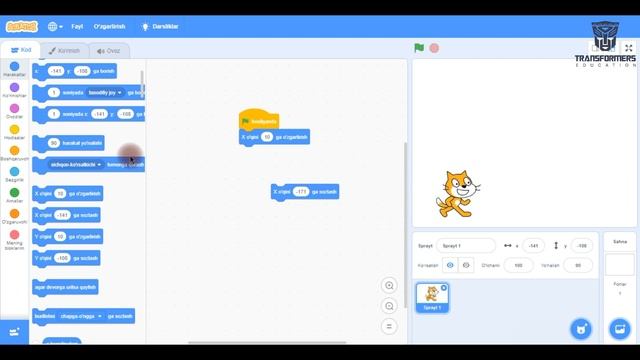Select the orange O'zgaruvchi variables category
Viewport: 640px width, 360px height.
click(14, 217)
